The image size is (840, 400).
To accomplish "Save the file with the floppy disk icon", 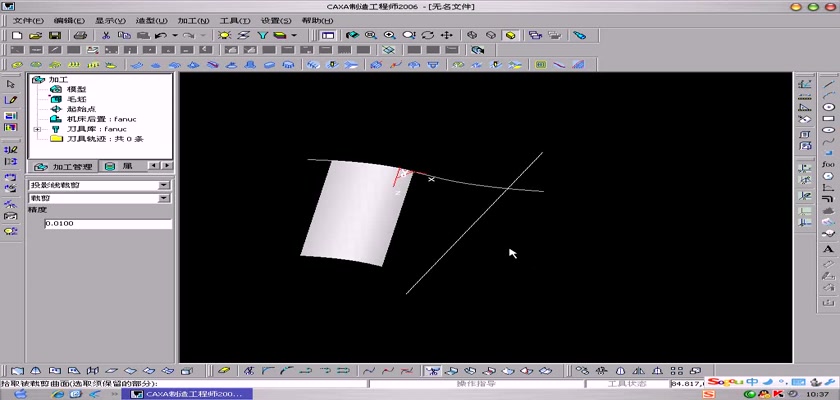I will tap(54, 35).
